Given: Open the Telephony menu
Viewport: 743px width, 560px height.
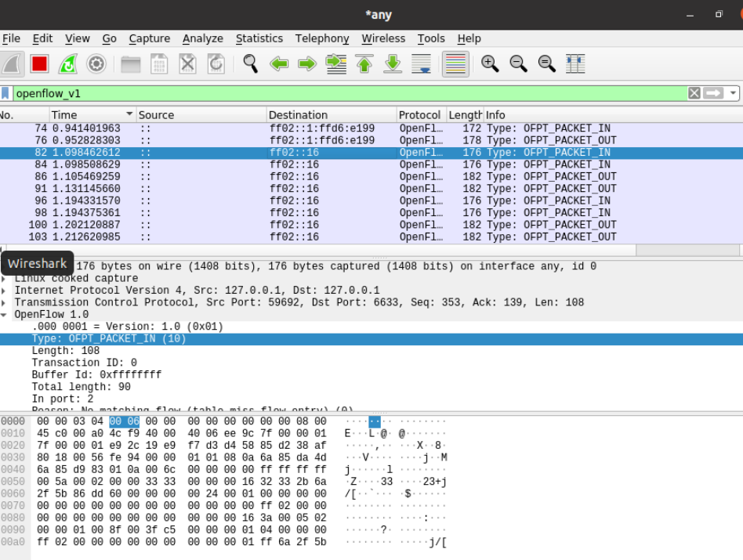Looking at the screenshot, I should pos(322,38).
